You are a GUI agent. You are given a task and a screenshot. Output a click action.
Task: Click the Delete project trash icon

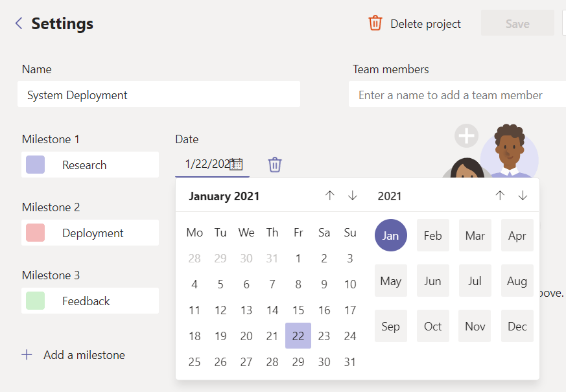click(375, 24)
